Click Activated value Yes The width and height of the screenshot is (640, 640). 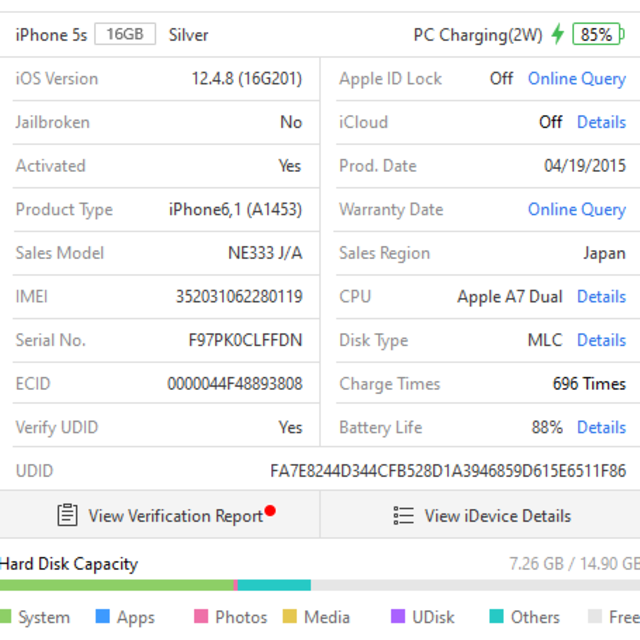(290, 166)
